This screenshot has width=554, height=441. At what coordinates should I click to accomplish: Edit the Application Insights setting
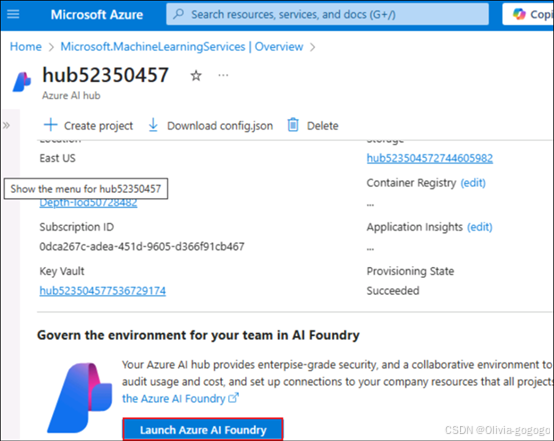(x=479, y=227)
